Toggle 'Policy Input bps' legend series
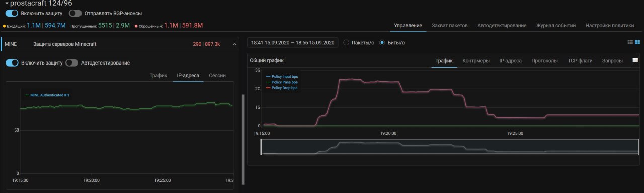Image resolution: width=644 pixels, height=193 pixels. [x=282, y=76]
